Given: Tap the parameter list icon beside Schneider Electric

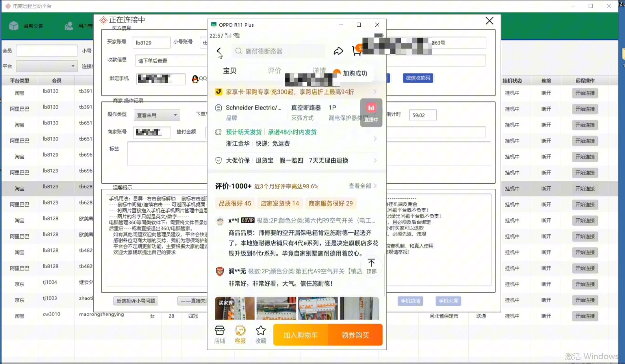Looking at the screenshot, I should [x=218, y=108].
